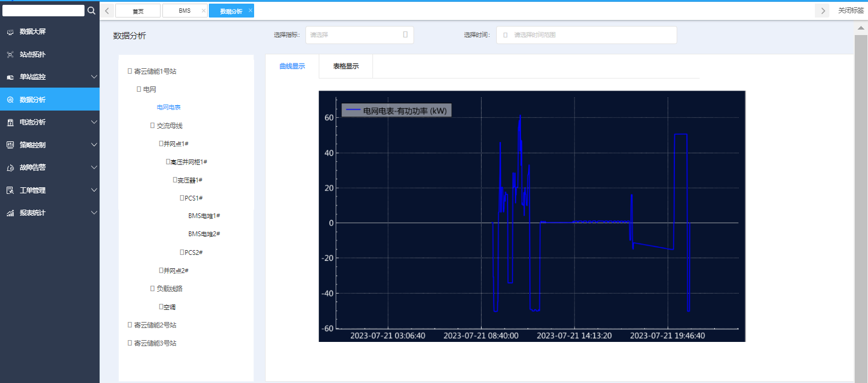Viewport: 868px width, 383px height.
Task: Expand the PCS2# tree node toggle
Action: (182, 253)
